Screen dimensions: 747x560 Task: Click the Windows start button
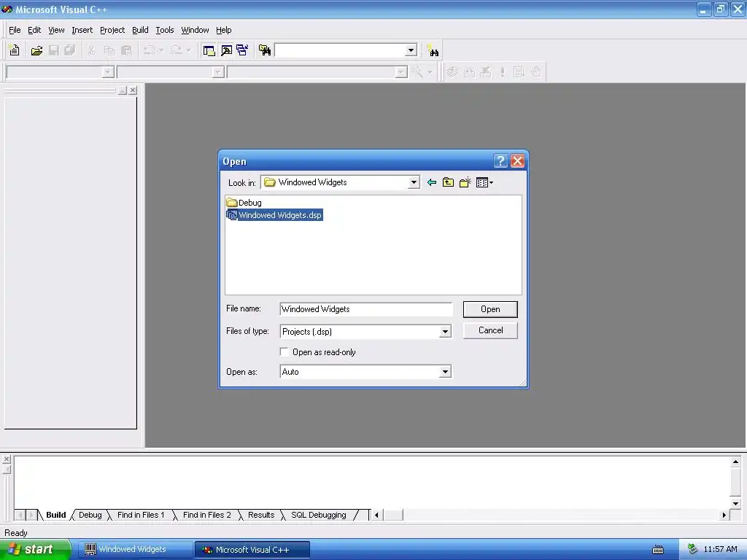tap(35, 550)
